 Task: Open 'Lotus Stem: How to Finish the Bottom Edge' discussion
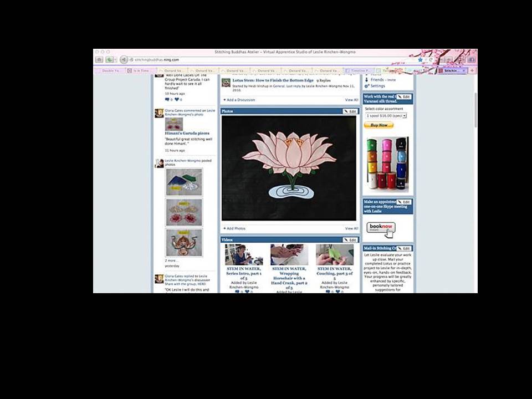pos(273,80)
